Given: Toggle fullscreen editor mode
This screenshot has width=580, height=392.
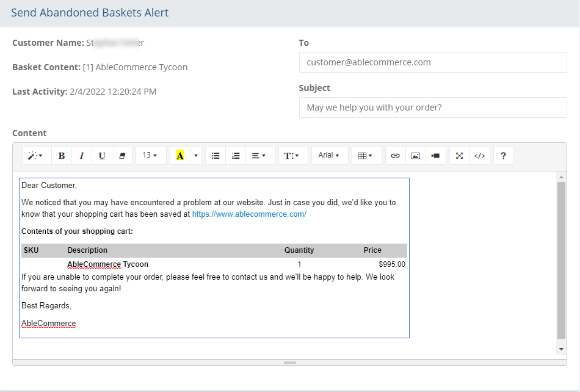Looking at the screenshot, I should tap(460, 156).
